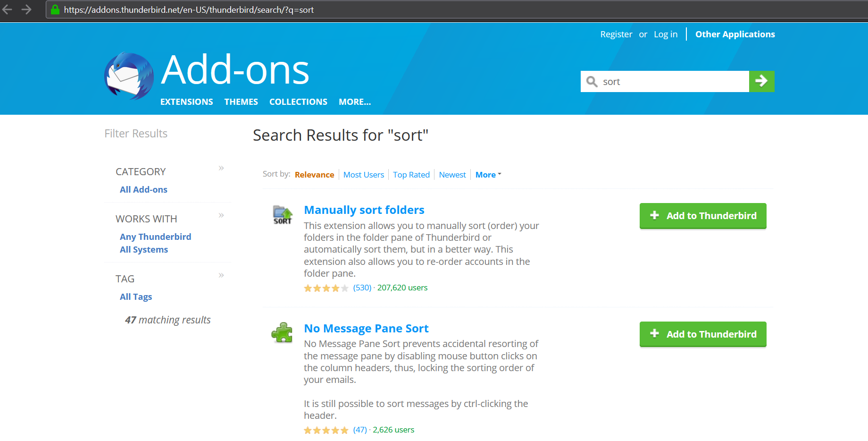Click the 47 matching results text

[x=168, y=320]
